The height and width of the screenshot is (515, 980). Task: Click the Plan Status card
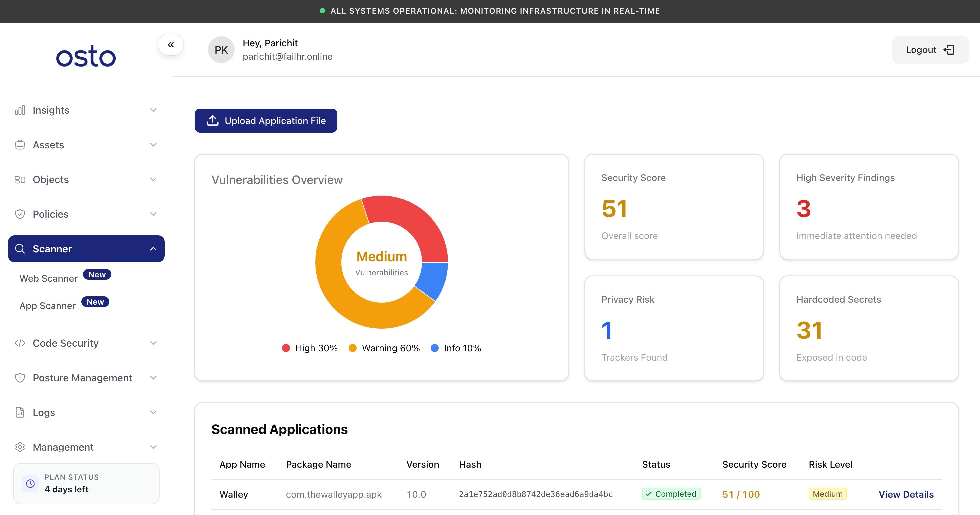pos(86,483)
